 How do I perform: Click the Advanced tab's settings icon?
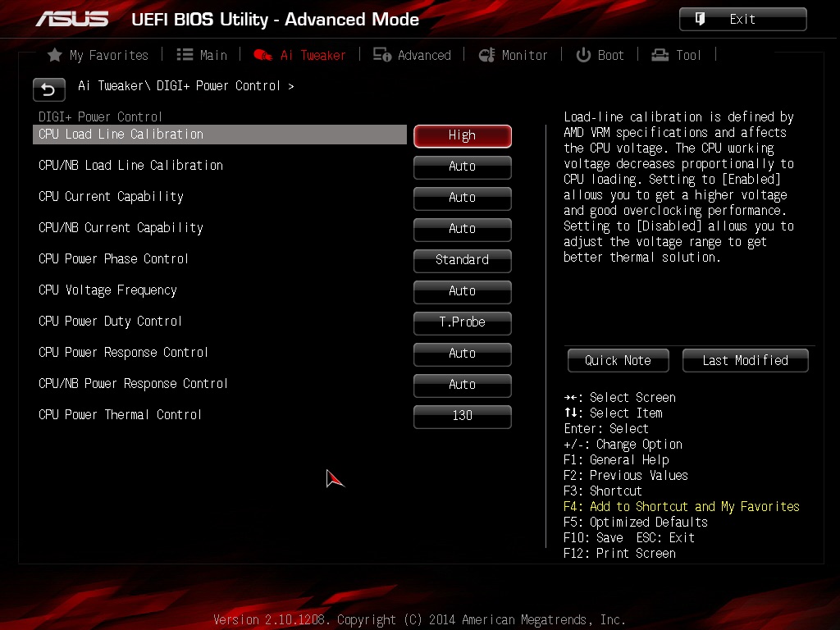point(382,55)
